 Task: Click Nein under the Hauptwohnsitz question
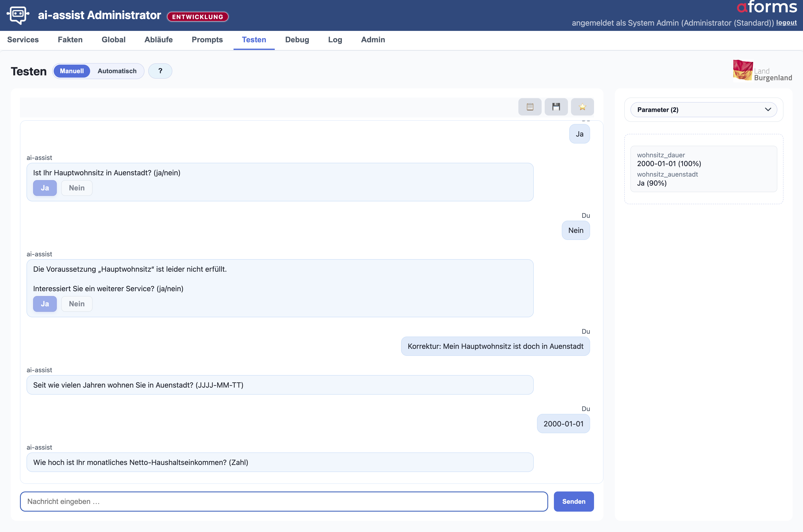pyautogui.click(x=77, y=188)
